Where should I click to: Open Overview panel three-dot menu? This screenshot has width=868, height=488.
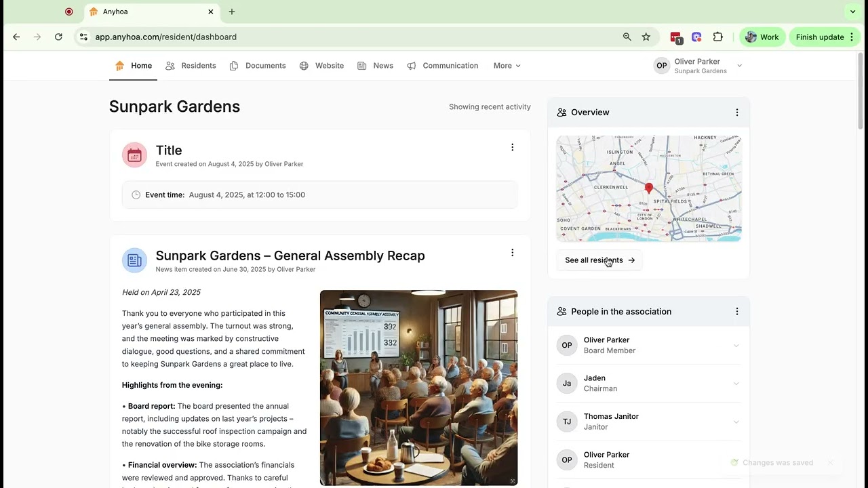click(737, 113)
